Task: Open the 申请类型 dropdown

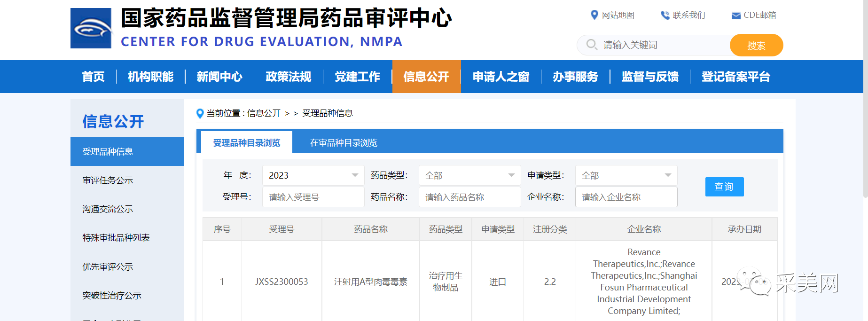Action: click(x=626, y=175)
